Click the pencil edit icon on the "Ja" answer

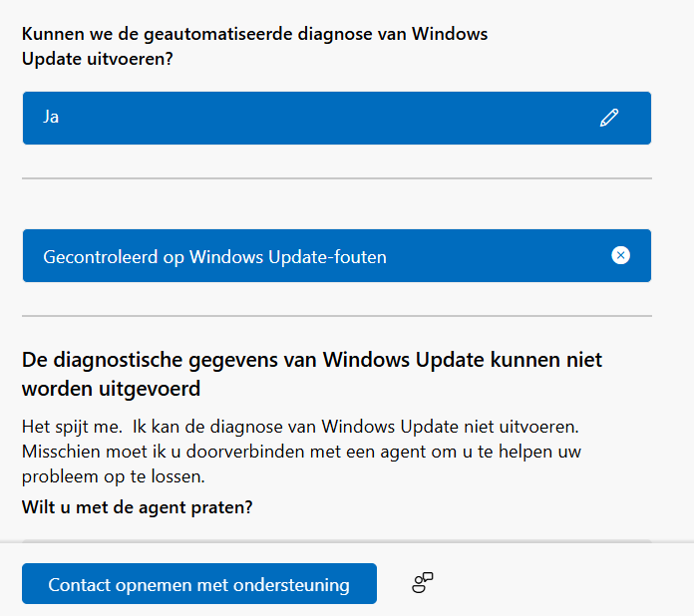(x=609, y=118)
